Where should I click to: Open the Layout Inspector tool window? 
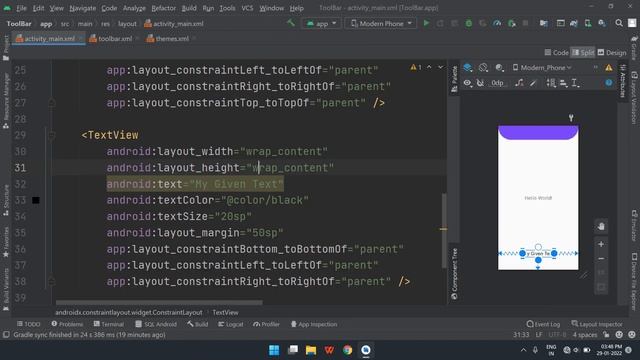tap(597, 324)
